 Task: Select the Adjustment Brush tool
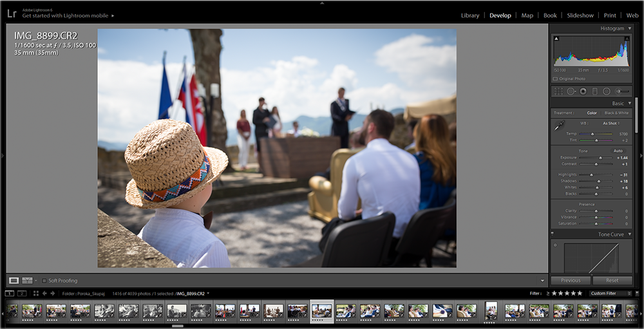point(623,91)
